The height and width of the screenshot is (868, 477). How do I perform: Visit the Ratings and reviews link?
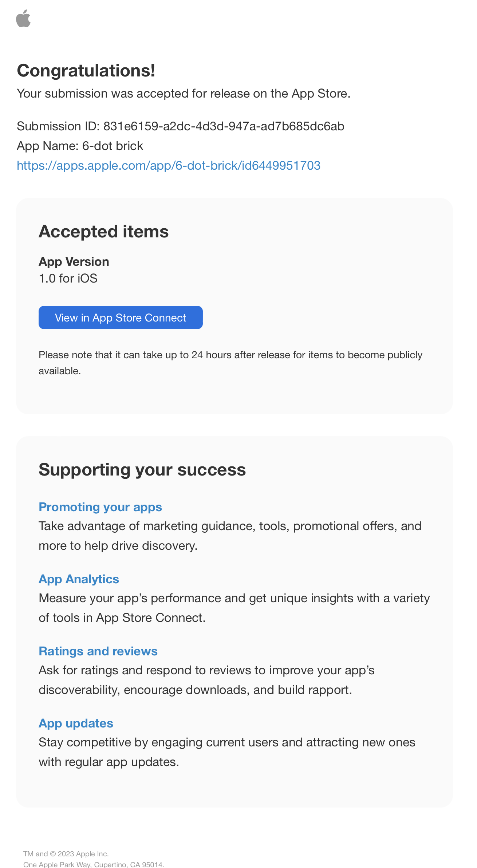[98, 651]
